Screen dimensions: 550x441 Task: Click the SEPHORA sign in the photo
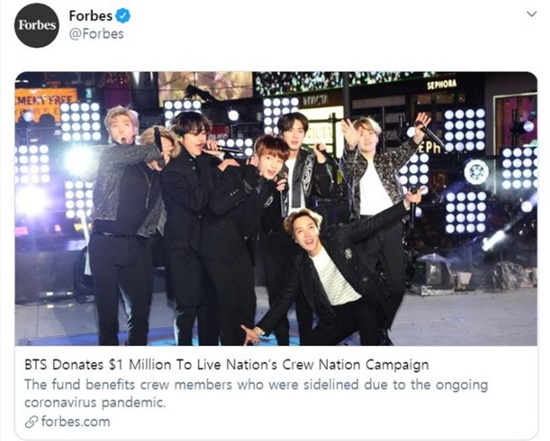442,84
